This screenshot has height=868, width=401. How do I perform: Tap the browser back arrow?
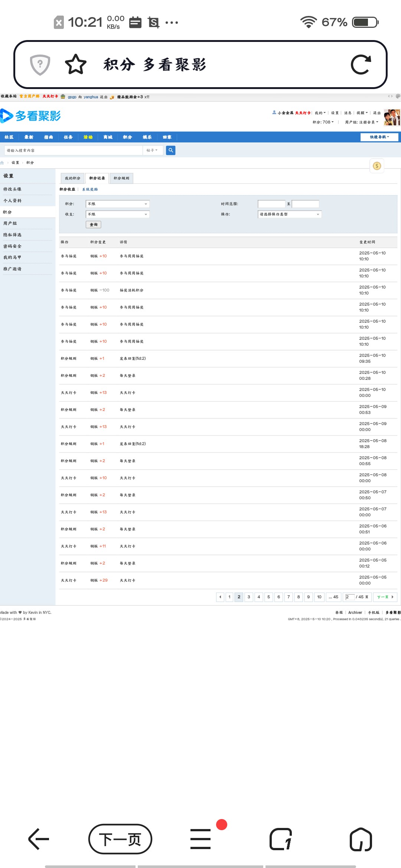pyautogui.click(x=39, y=839)
